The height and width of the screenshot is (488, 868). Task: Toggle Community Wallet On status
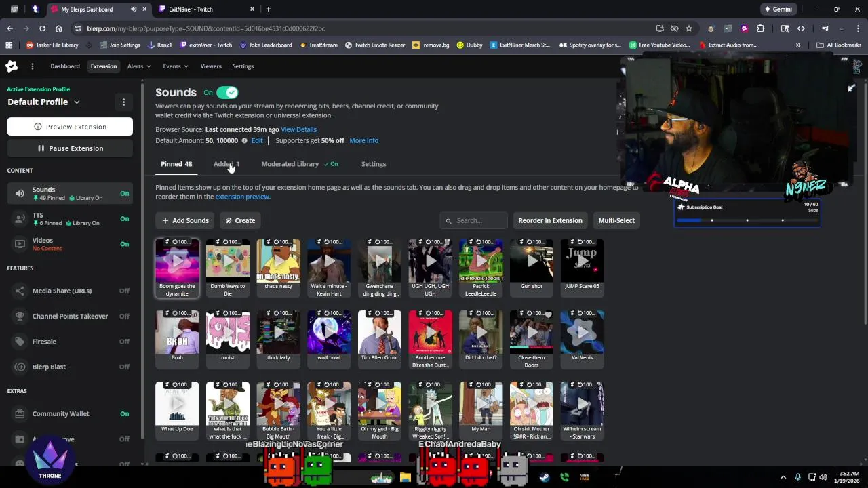tap(125, 413)
